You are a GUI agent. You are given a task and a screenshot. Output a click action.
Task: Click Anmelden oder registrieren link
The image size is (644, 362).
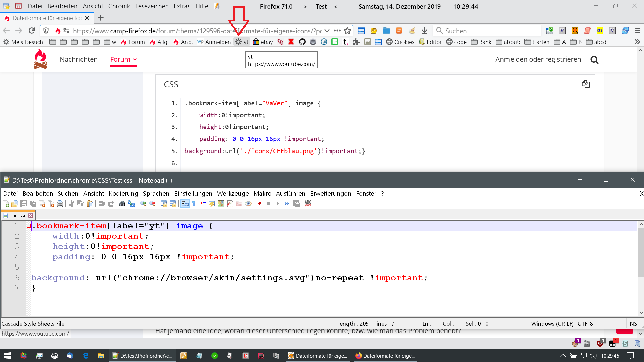point(538,59)
